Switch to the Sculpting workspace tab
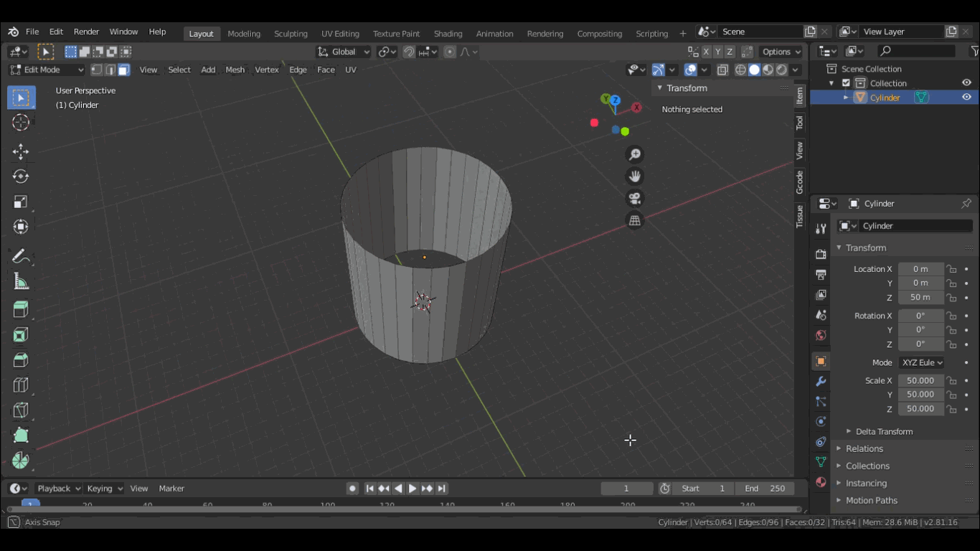The height and width of the screenshot is (551, 980). pos(291,34)
